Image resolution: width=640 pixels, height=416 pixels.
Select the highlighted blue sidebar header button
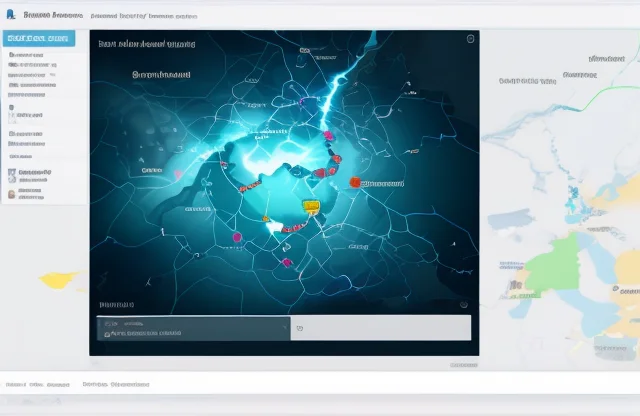tap(38, 38)
